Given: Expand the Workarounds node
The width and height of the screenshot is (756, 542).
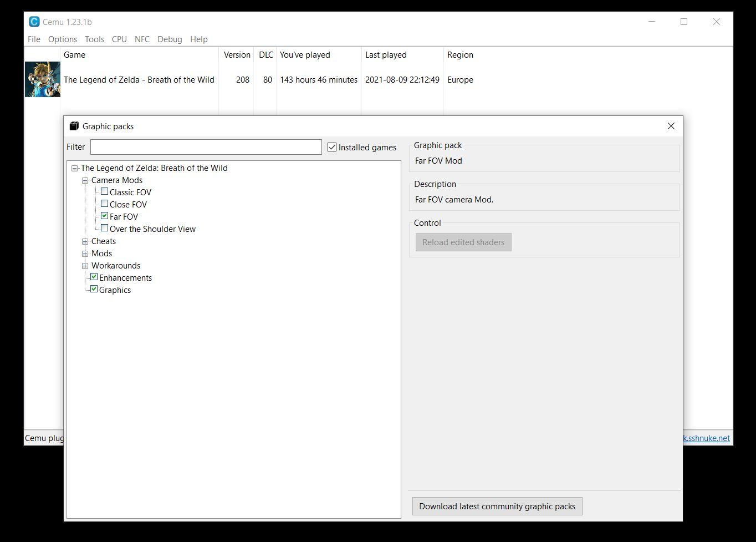Looking at the screenshot, I should (85, 266).
